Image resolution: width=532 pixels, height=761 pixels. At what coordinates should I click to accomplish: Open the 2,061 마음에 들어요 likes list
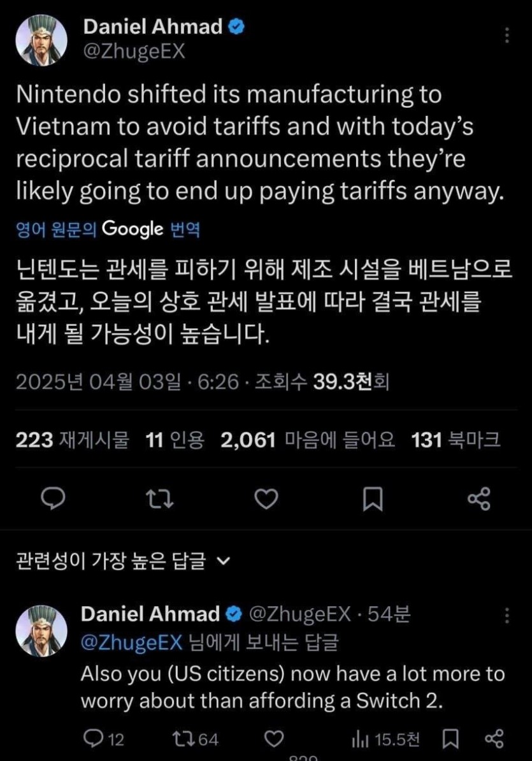click(307, 440)
